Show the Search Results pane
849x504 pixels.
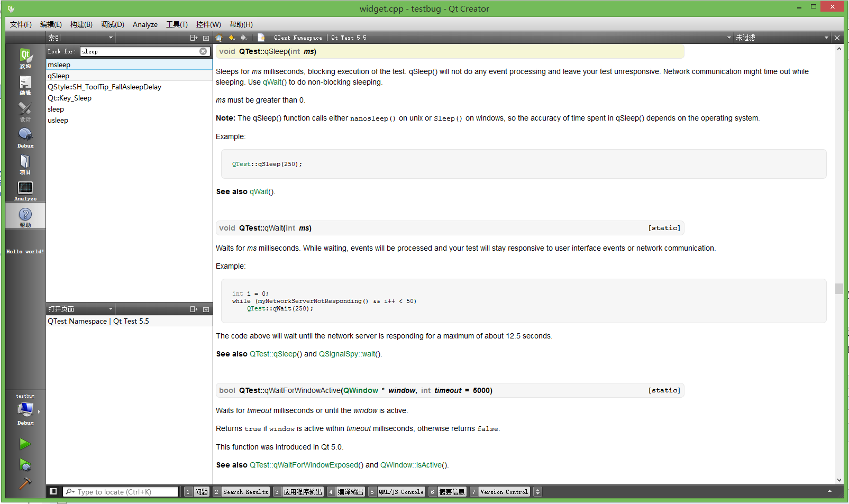pyautogui.click(x=241, y=492)
